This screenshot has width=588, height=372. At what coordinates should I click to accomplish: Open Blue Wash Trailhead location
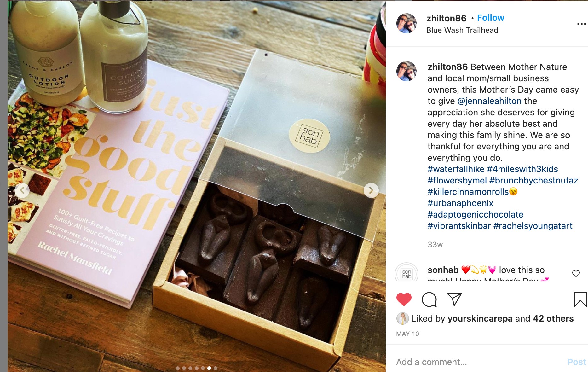pos(462,30)
